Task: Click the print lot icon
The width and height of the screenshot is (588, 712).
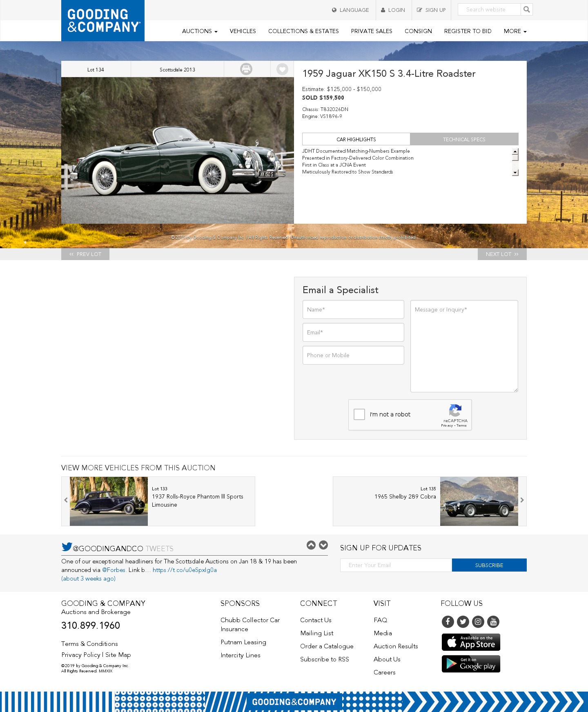Action: coord(246,69)
